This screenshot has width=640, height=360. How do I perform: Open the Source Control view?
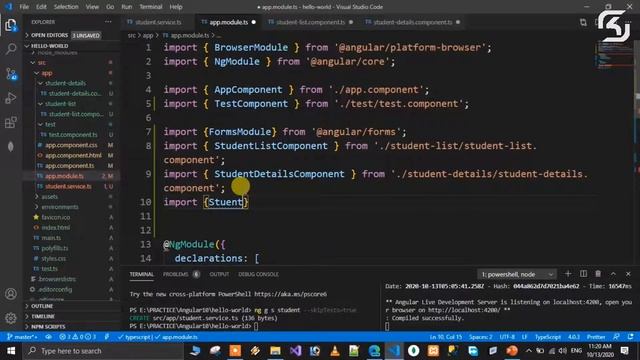11,74
